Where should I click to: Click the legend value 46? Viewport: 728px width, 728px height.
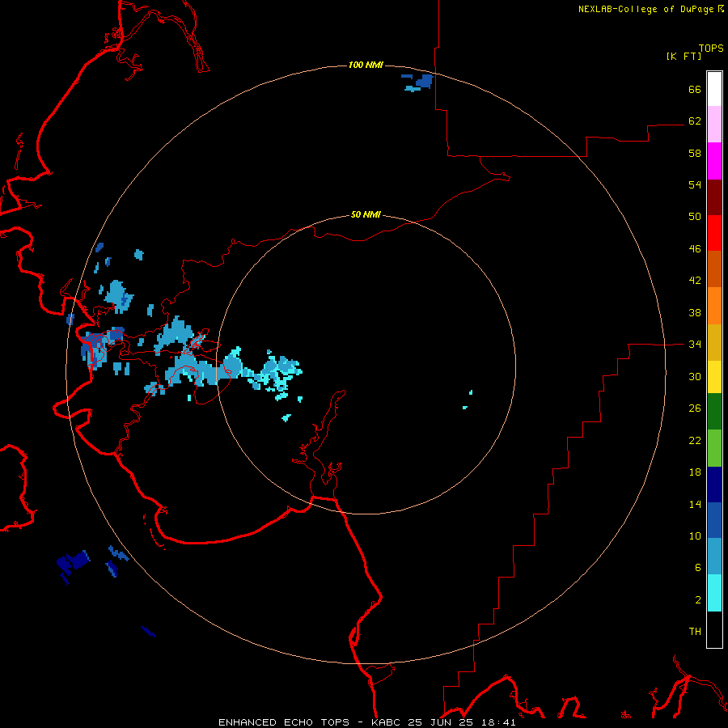(x=695, y=249)
